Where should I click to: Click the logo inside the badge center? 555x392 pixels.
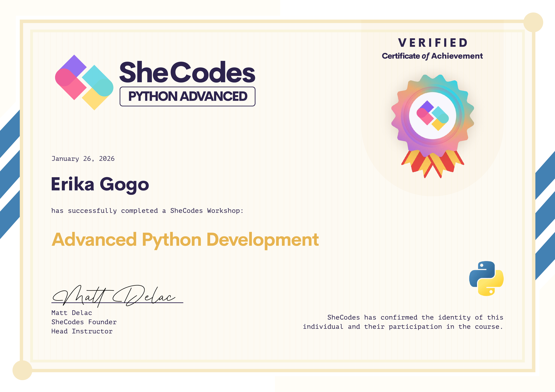click(x=432, y=115)
